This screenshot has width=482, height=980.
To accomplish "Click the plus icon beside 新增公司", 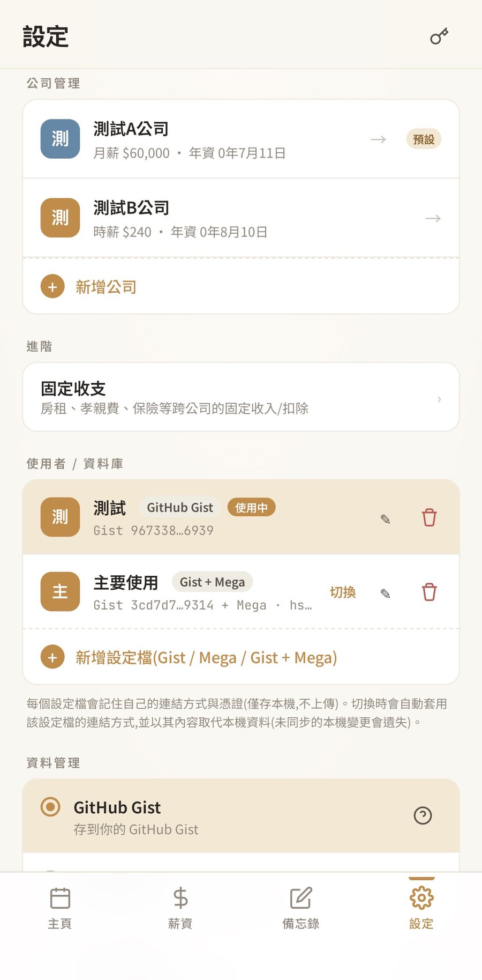I will click(52, 287).
